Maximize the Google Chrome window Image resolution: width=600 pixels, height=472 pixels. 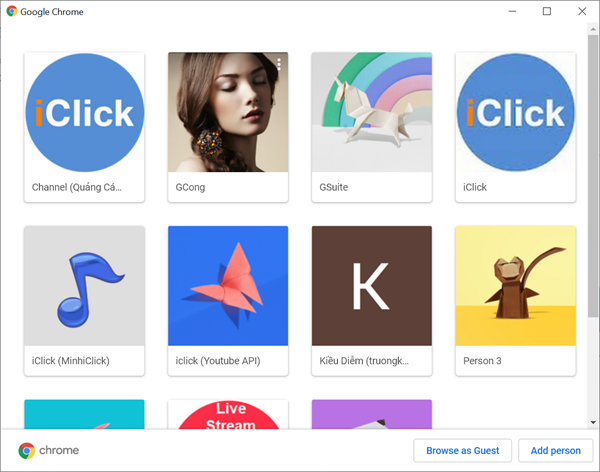tap(547, 11)
